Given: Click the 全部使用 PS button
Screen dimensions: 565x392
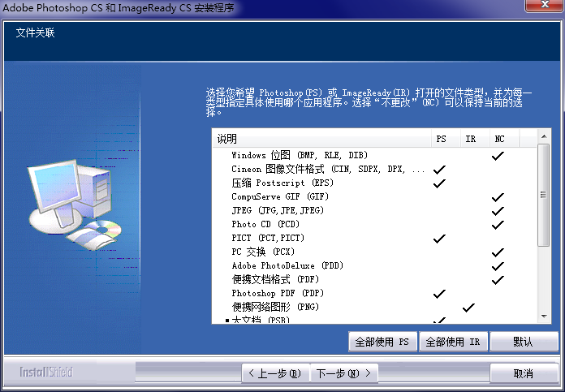Looking at the screenshot, I should [x=382, y=342].
